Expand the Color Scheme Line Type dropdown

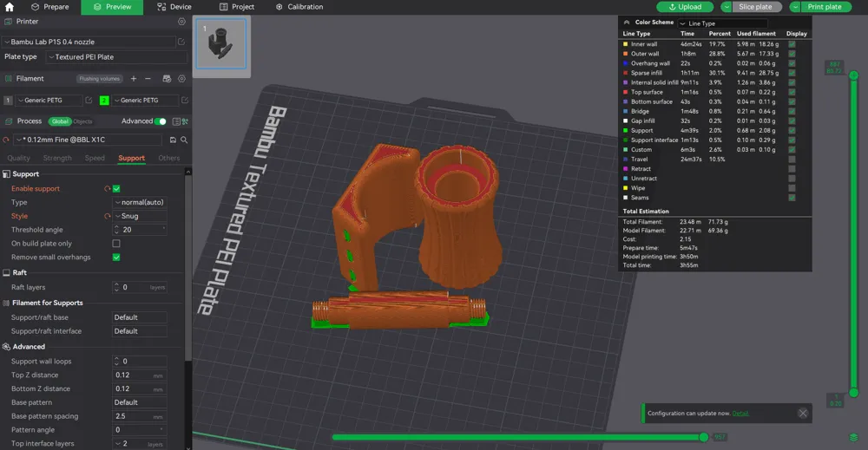[x=722, y=23]
